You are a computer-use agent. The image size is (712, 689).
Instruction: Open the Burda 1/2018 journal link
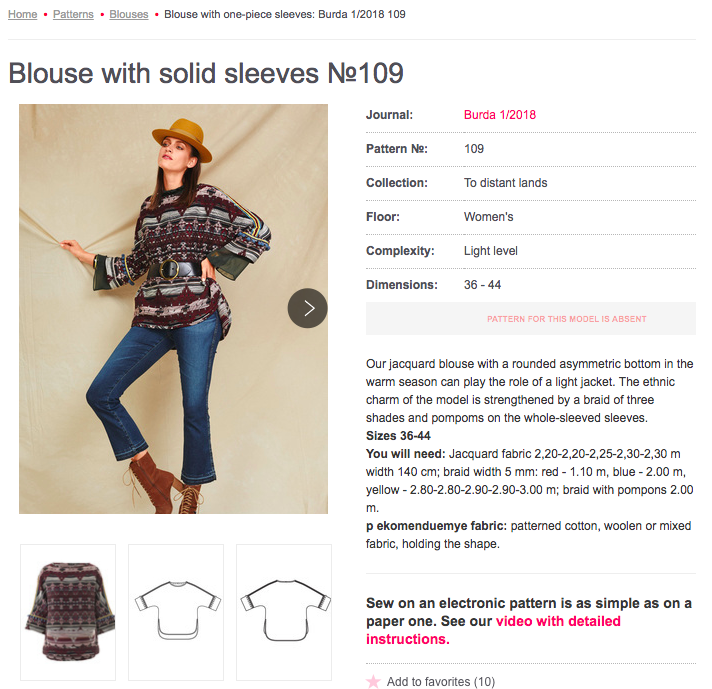(x=500, y=115)
